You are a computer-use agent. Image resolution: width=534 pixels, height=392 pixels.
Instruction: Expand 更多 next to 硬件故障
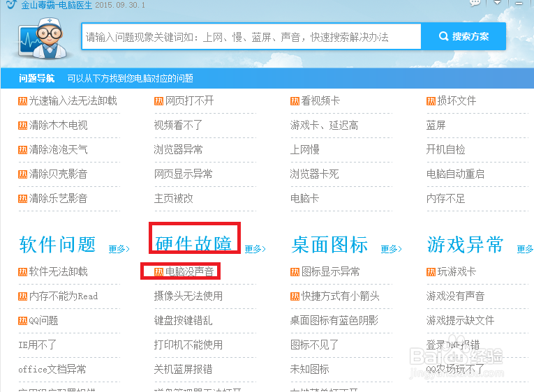[x=255, y=249]
